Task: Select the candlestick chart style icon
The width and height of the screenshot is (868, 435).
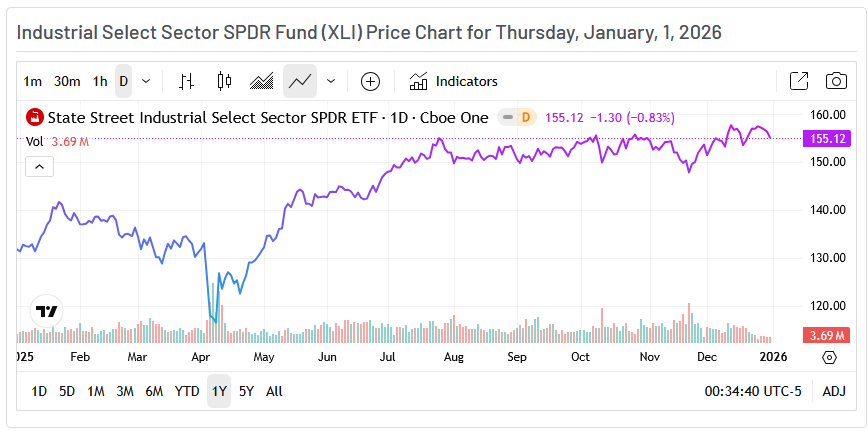Action: [223, 81]
